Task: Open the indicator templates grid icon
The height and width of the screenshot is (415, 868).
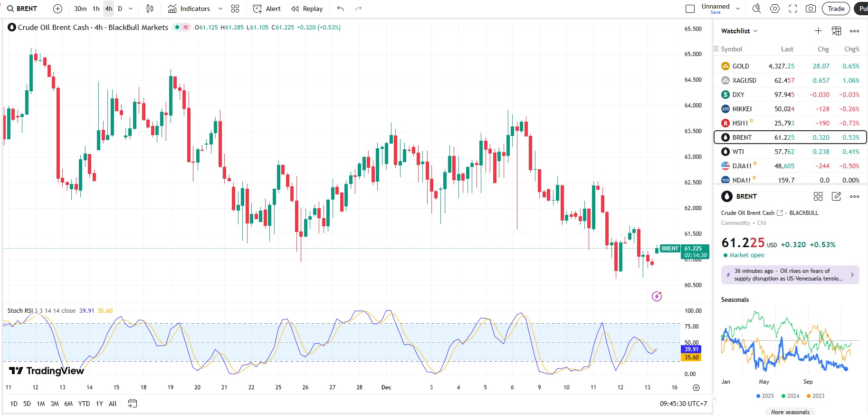Action: [x=235, y=9]
